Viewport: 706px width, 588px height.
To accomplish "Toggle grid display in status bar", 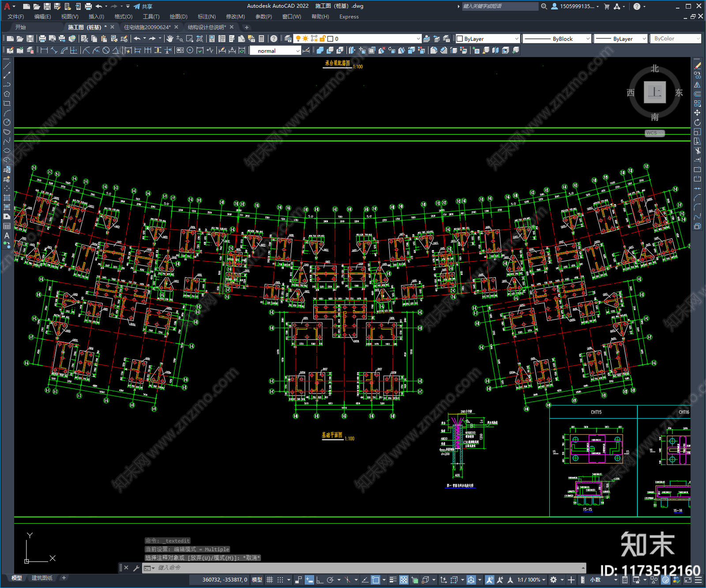I will [270, 580].
